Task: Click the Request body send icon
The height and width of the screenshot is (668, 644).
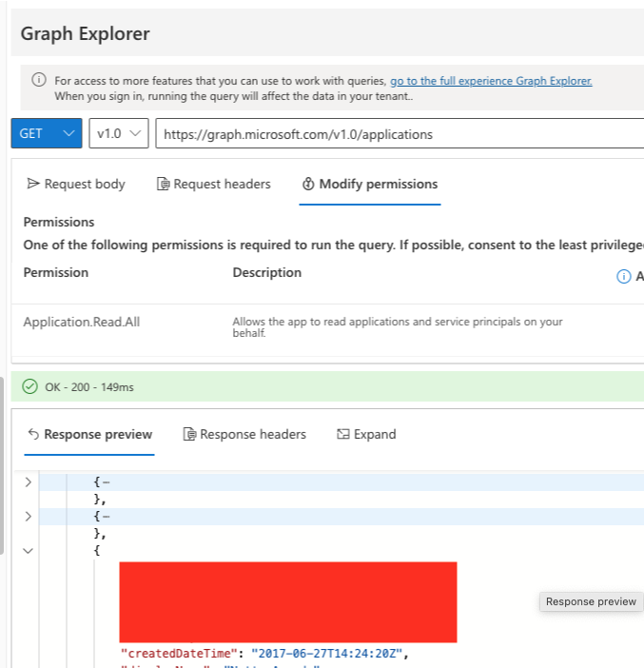Action: [x=33, y=184]
